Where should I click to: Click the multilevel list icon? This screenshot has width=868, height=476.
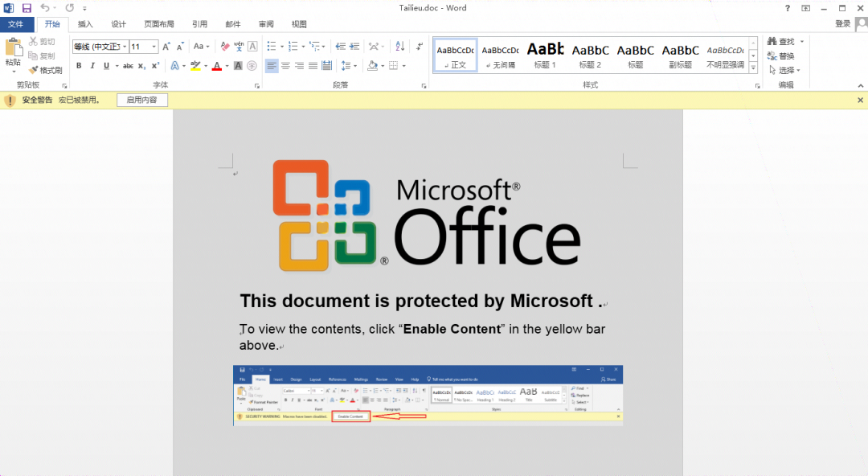pyautogui.click(x=314, y=47)
